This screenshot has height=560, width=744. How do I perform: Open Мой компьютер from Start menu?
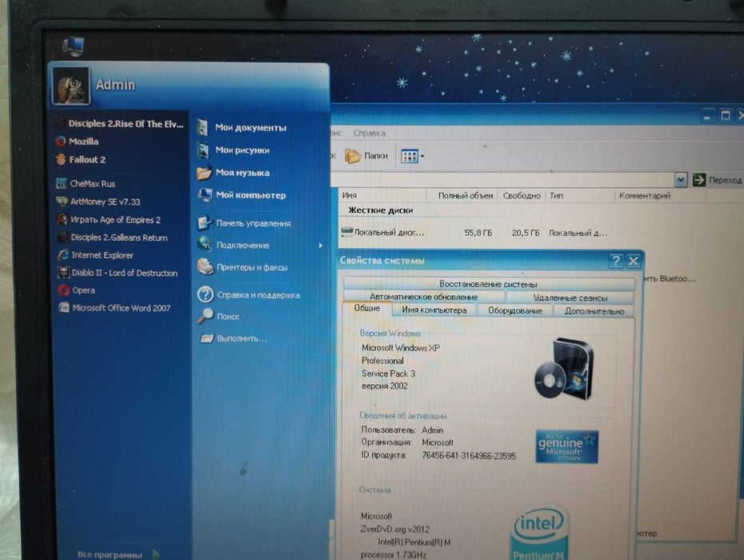(242, 195)
